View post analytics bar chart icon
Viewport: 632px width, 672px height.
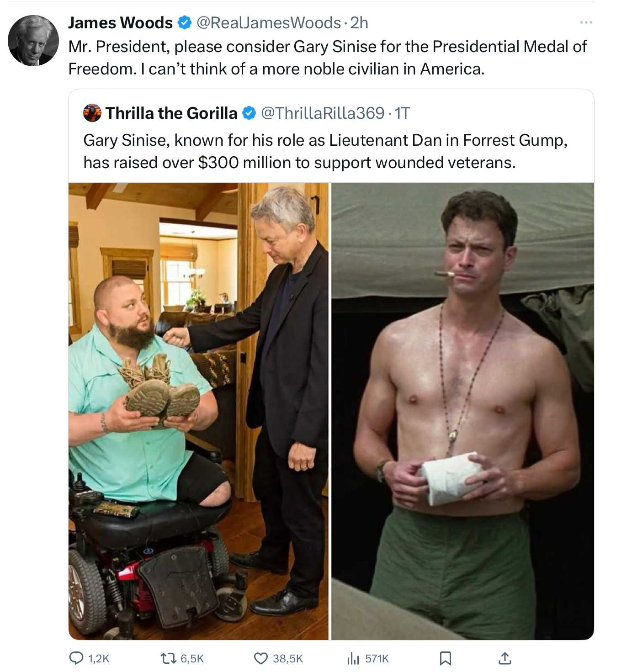click(353, 658)
